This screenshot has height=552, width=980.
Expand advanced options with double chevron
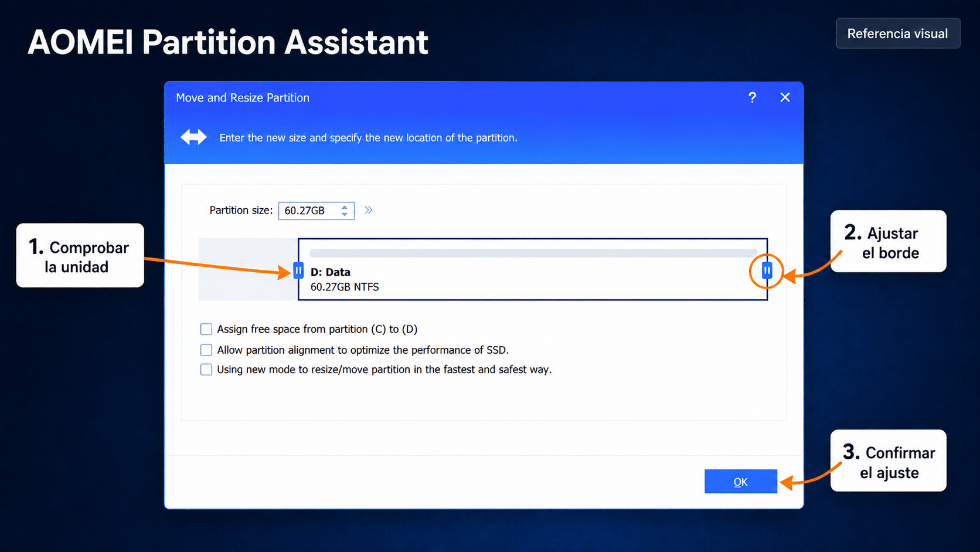(368, 210)
